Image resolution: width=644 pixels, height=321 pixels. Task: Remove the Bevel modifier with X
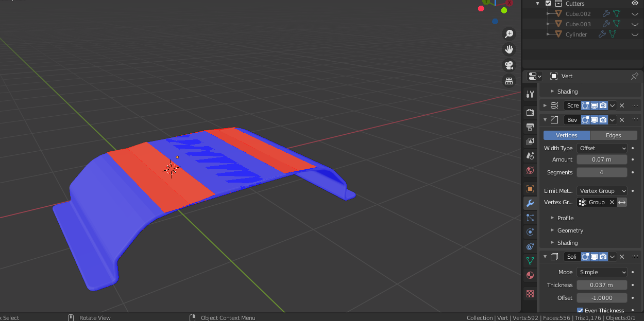pos(622,120)
